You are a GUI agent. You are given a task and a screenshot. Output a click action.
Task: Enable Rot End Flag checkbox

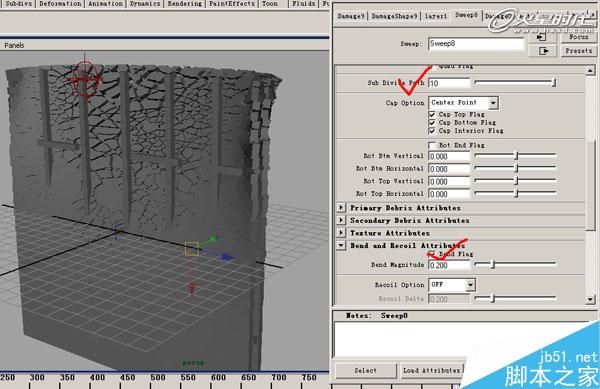[x=432, y=145]
